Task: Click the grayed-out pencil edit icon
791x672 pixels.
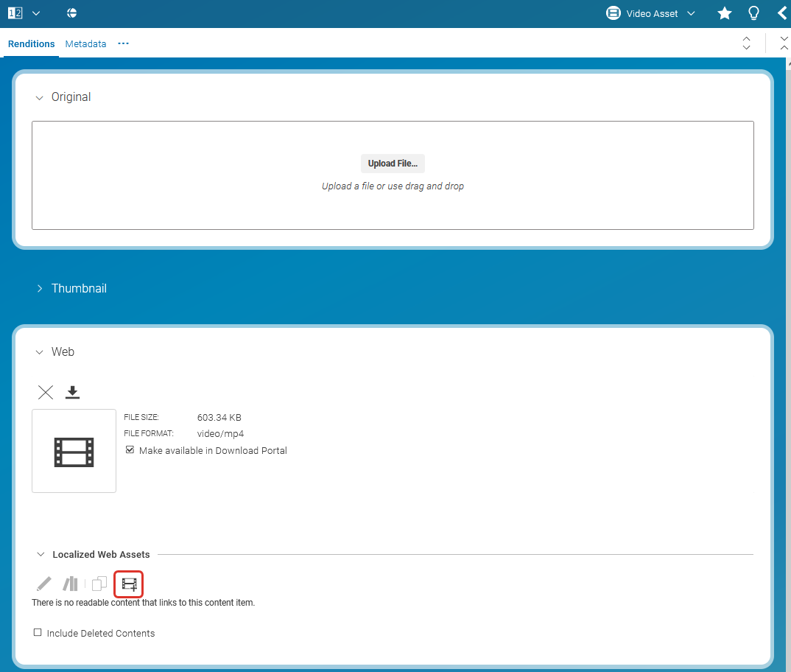Action: point(44,584)
